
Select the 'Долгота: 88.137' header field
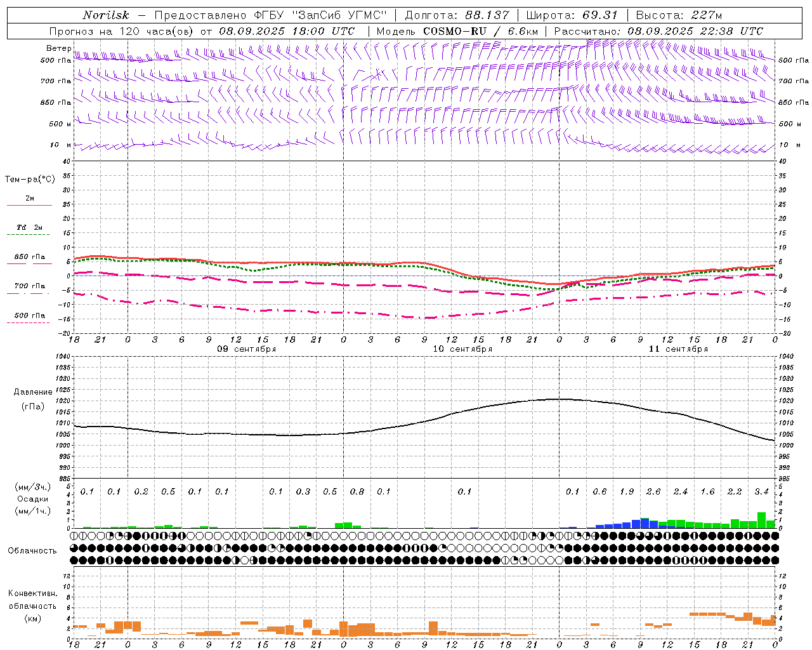[457, 15]
